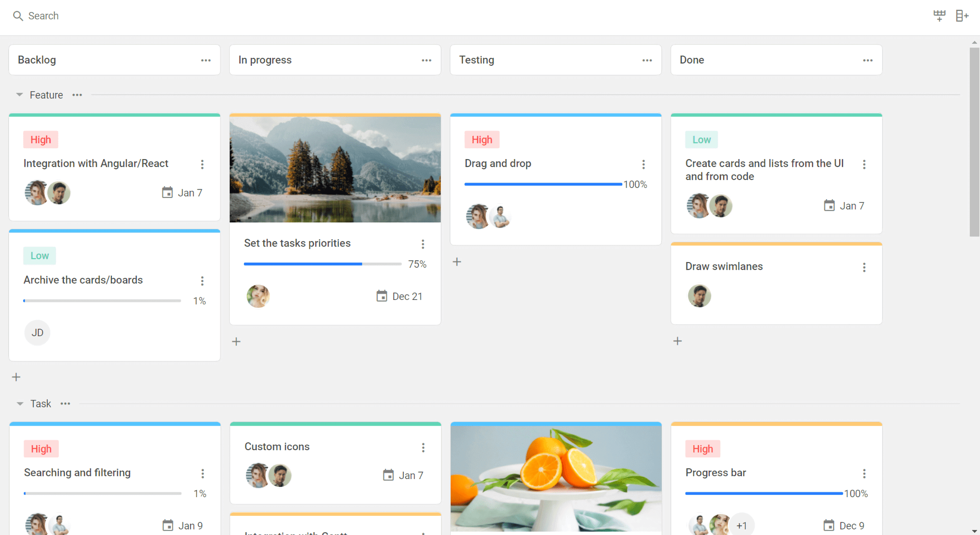
Task: Click the mountain lake card image
Action: [335, 169]
